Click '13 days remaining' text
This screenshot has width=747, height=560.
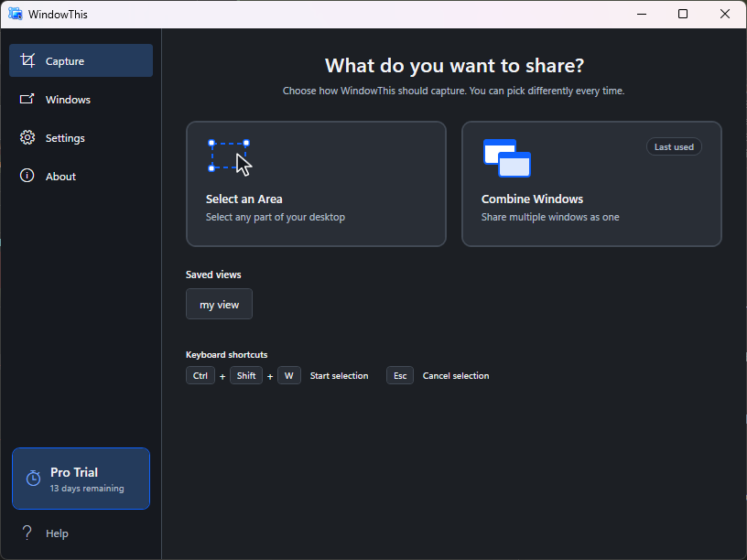87,488
